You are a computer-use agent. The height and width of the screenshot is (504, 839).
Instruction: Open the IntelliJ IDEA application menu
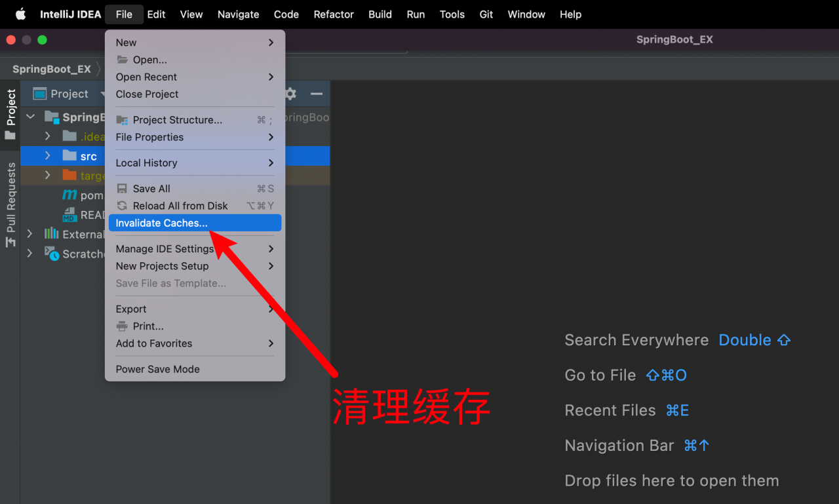(71, 14)
